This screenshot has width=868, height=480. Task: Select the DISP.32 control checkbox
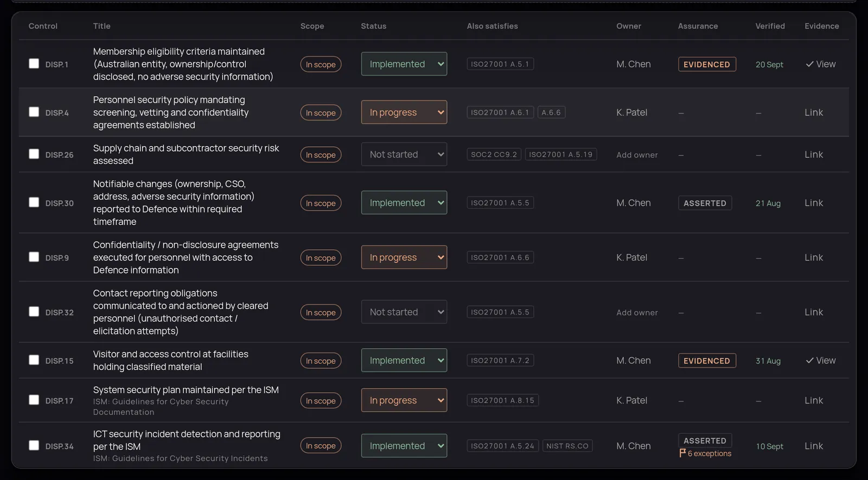click(34, 312)
